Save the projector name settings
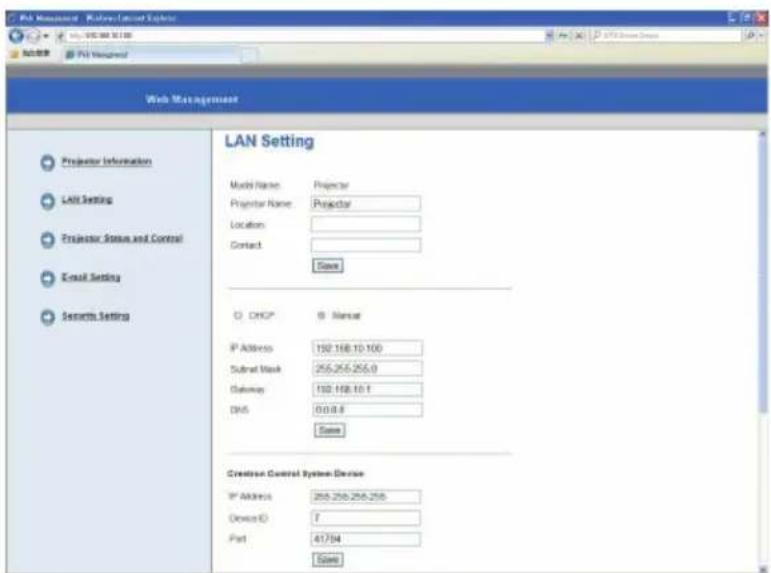The width and height of the screenshot is (771, 573). coord(328,266)
